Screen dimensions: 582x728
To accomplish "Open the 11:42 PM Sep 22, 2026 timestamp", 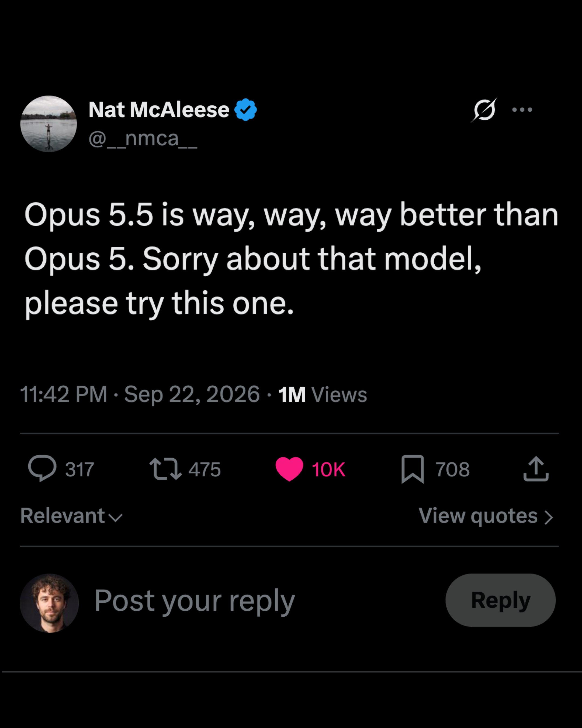I will (140, 394).
